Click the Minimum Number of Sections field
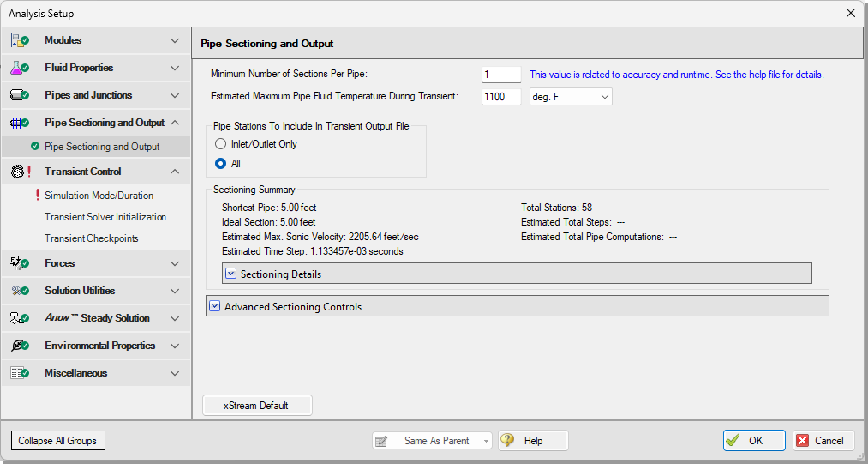Image resolution: width=868 pixels, height=464 pixels. [x=501, y=75]
